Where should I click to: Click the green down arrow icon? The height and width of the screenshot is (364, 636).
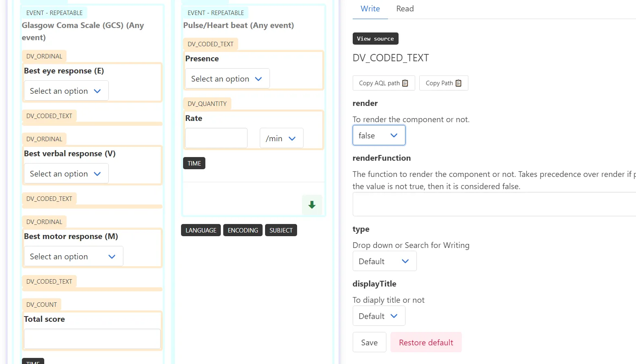[312, 205]
